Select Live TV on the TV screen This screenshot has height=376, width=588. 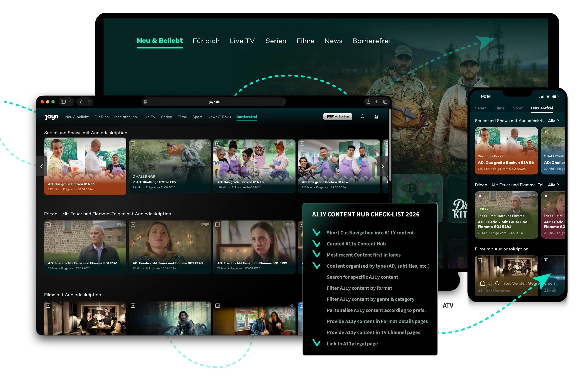[242, 41]
